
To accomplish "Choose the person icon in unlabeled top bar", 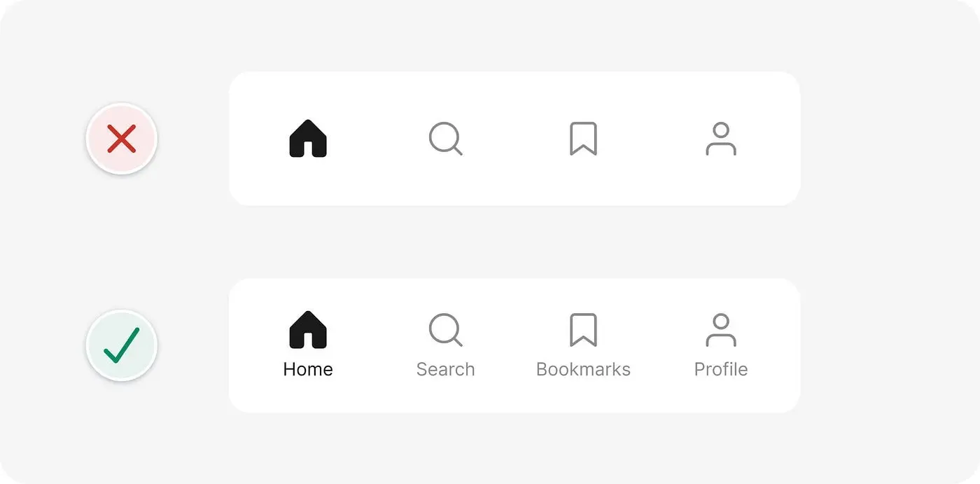I will click(721, 139).
